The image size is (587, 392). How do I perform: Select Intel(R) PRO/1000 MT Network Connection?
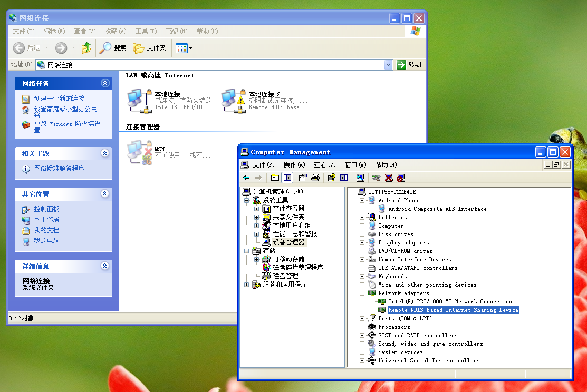click(x=450, y=301)
